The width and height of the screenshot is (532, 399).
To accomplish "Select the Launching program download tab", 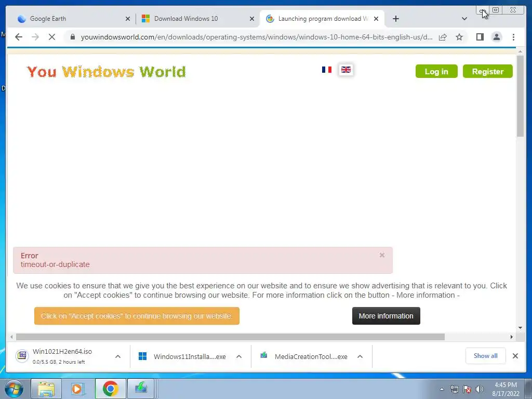I will point(322,19).
